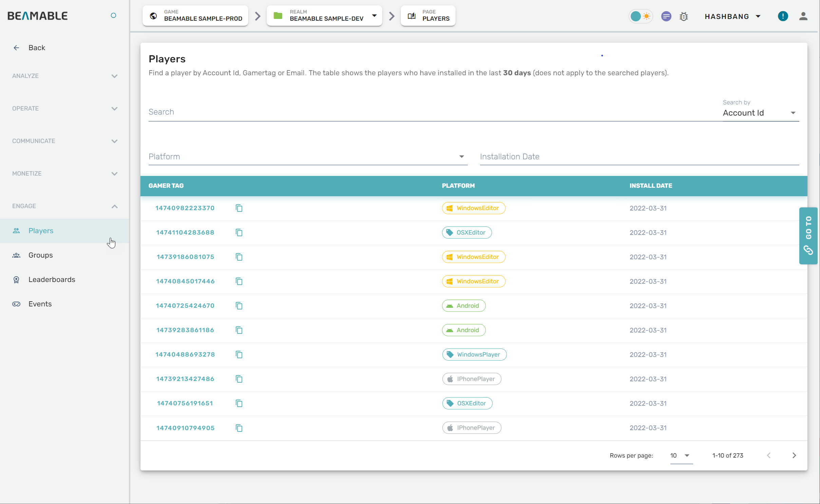This screenshot has width=820, height=504.
Task: Change the rows per page dropdown
Action: pos(681,456)
